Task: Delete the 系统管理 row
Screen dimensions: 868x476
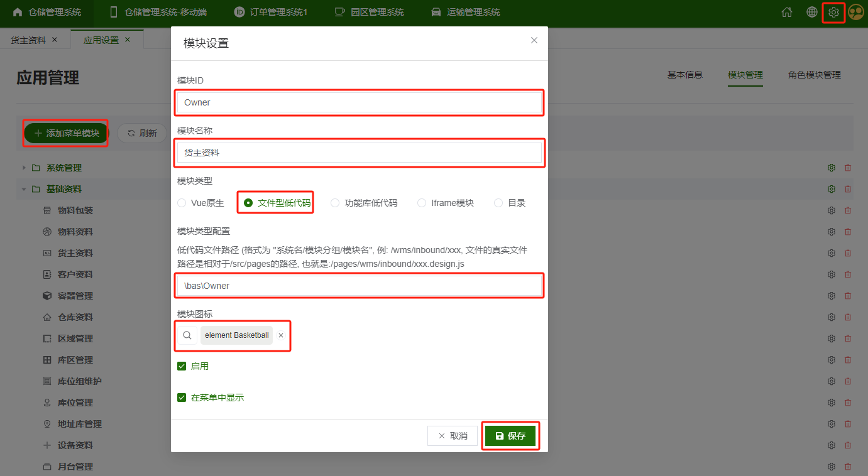Action: 848,168
